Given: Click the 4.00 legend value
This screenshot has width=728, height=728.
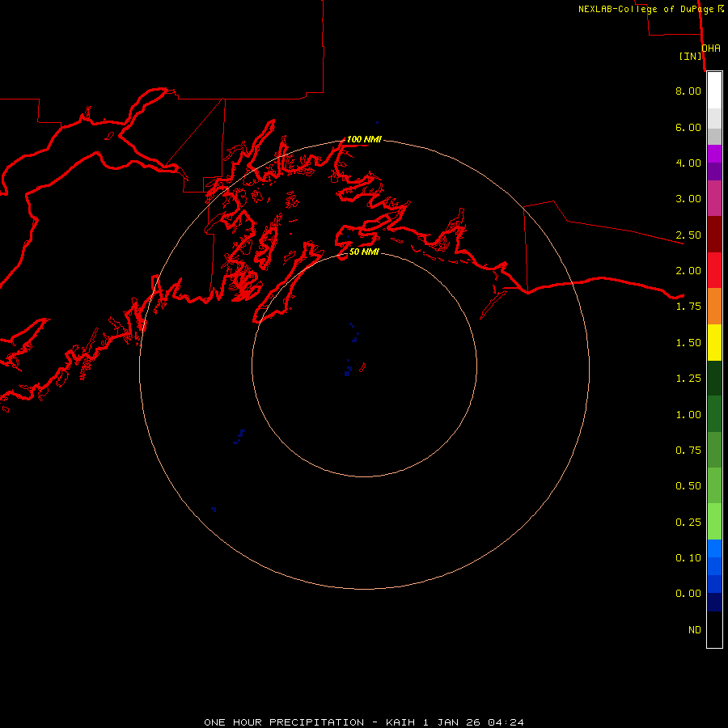Looking at the screenshot, I should click(x=688, y=163).
